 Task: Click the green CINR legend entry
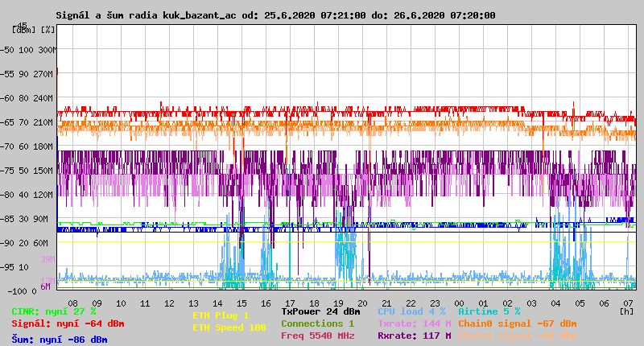[x=53, y=311]
